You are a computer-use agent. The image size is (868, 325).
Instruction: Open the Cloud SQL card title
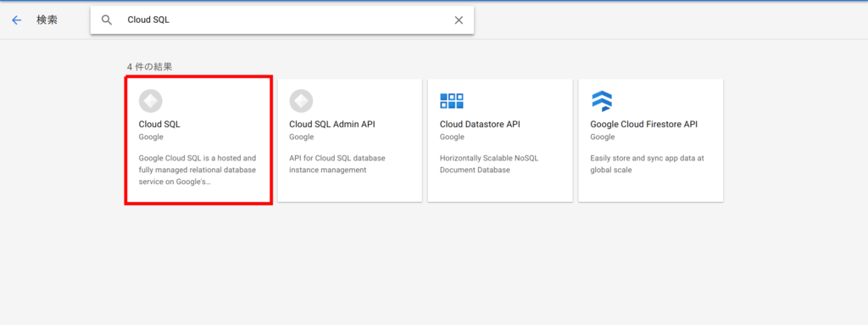point(159,124)
